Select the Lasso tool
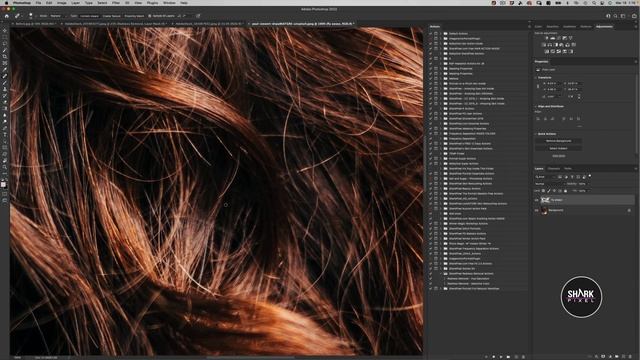Viewport: 640px width, 360px height. [x=5, y=44]
